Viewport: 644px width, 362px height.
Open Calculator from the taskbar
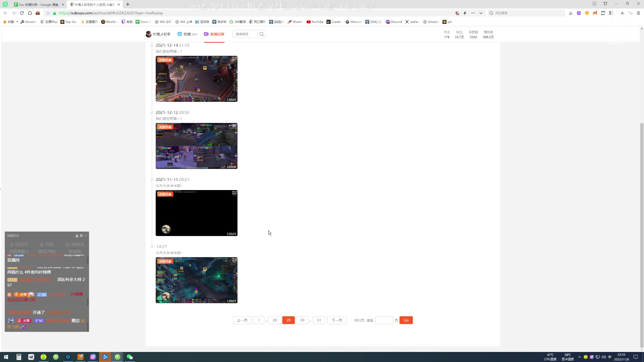coord(19,357)
